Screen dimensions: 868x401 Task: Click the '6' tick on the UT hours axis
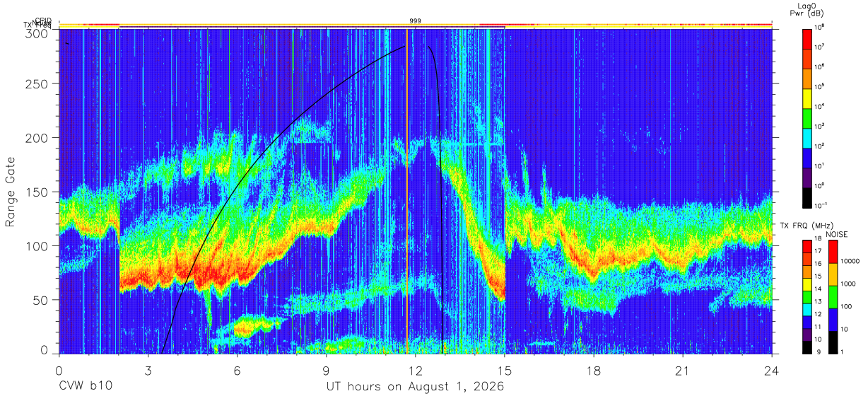click(x=237, y=371)
